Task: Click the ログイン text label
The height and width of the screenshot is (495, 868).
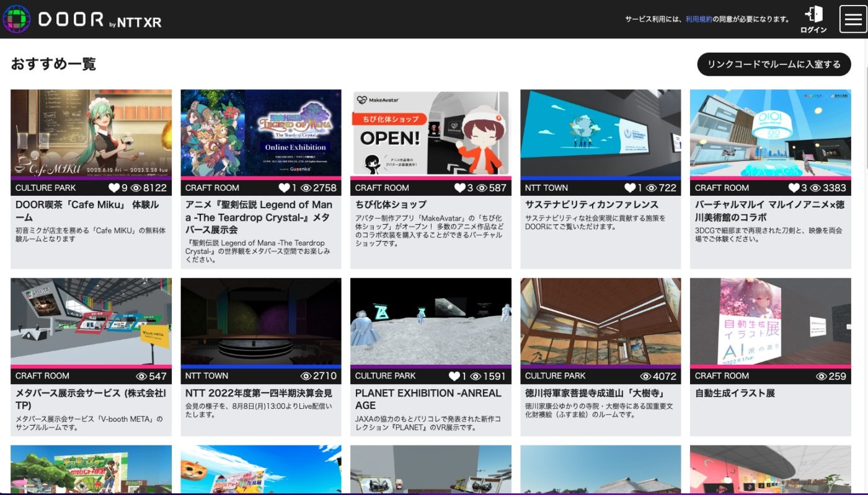Action: coord(813,30)
